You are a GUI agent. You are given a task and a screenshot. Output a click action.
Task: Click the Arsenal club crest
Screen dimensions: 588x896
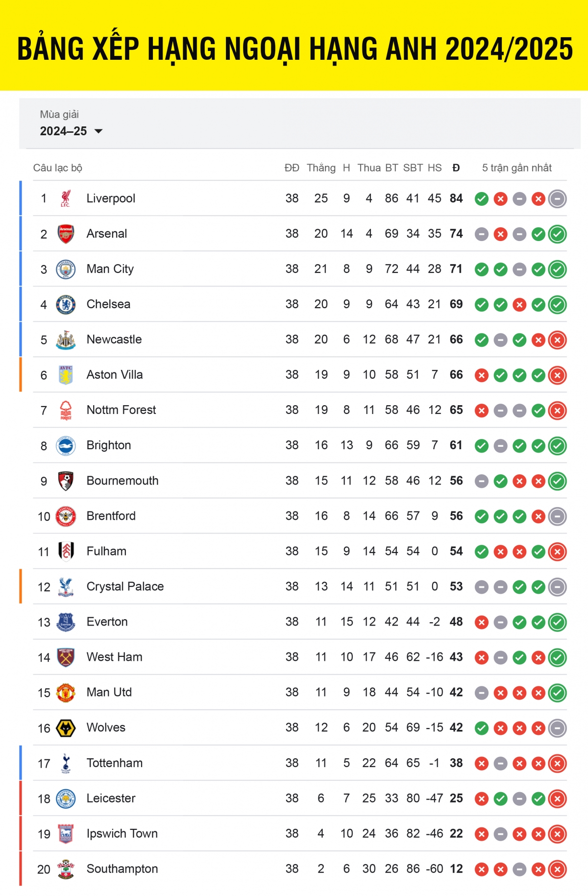[66, 234]
